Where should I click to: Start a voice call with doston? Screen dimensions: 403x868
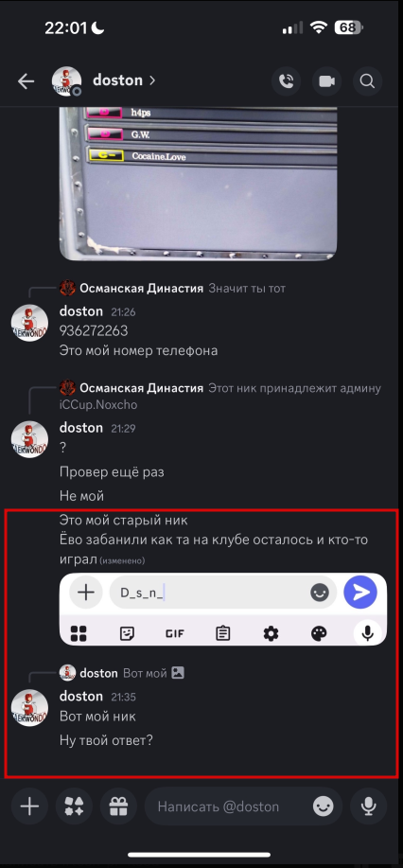click(287, 81)
